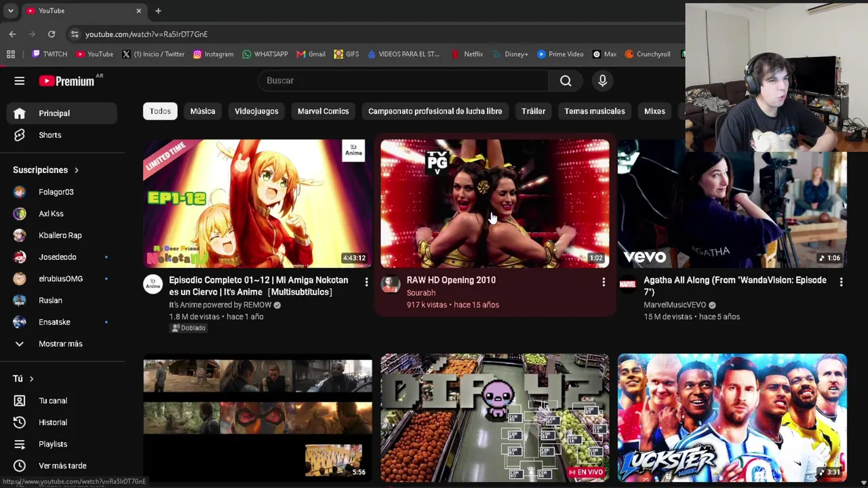Open MarvelMusicVEVO channel link
Screen dimensions: 868x488
675,305
